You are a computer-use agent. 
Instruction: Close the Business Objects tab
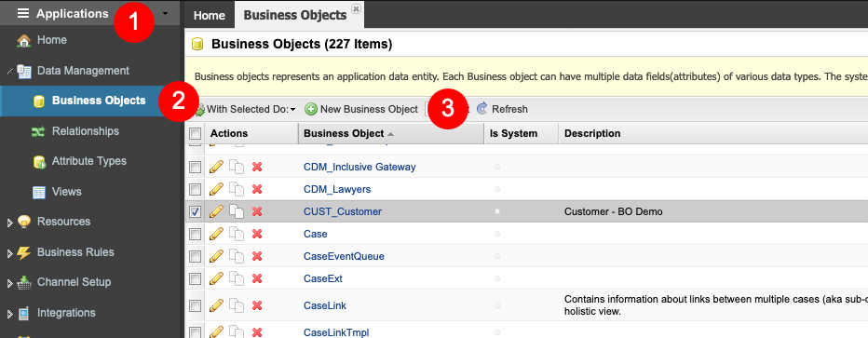click(356, 8)
